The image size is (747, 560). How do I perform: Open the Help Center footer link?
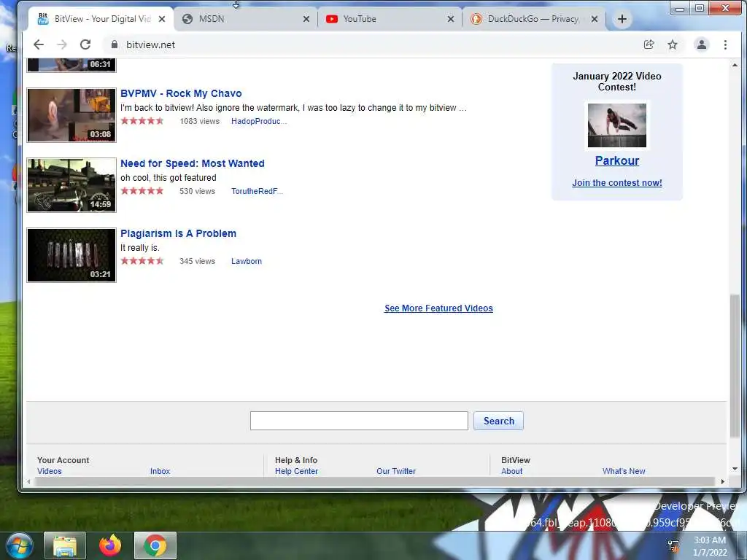coord(296,472)
